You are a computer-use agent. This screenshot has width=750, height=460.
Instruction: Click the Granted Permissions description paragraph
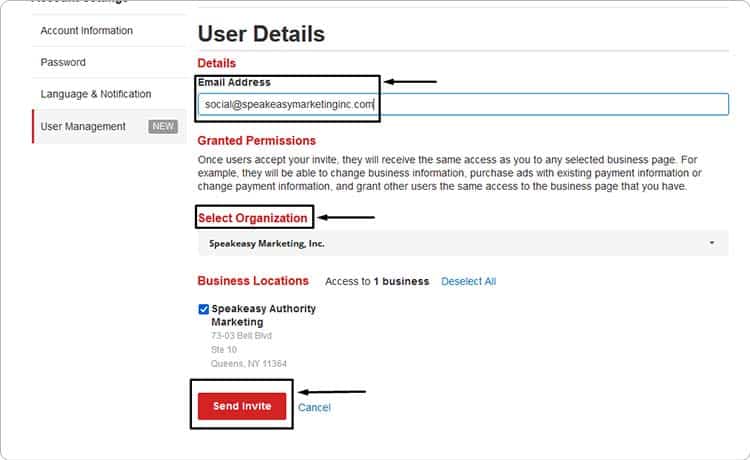[x=450, y=173]
